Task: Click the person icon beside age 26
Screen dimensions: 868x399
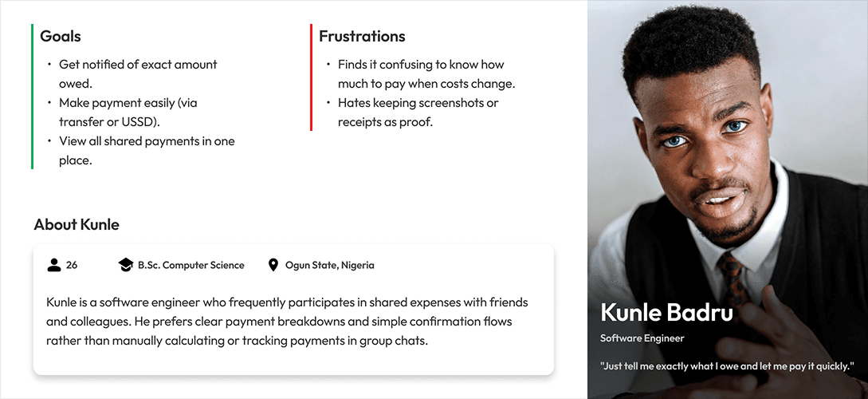Action: 54,265
